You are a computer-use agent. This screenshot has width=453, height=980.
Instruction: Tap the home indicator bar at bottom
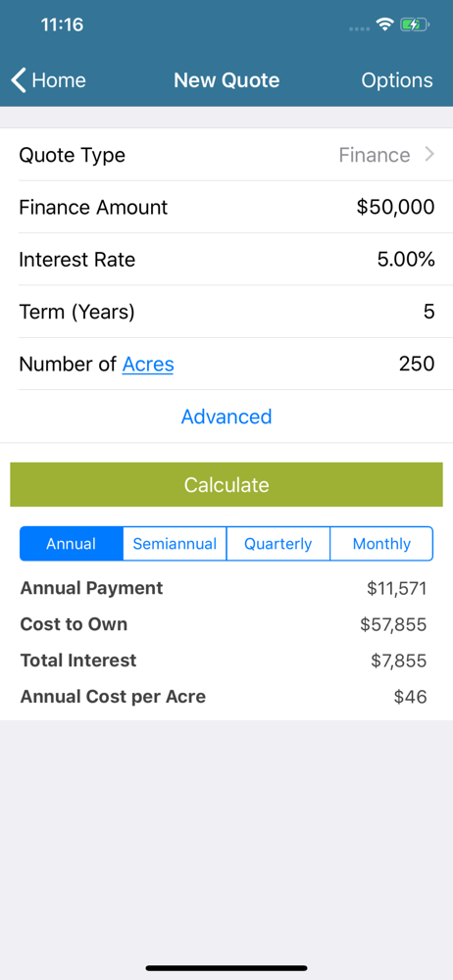(x=226, y=968)
